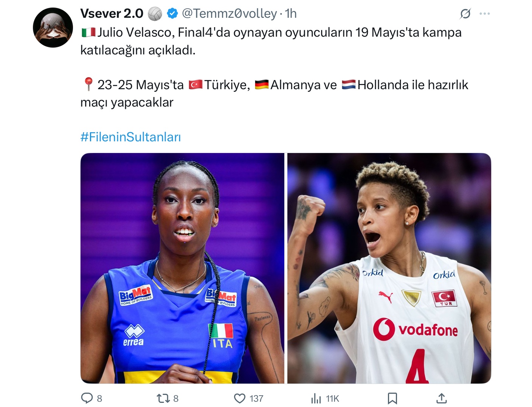
Task: Bookmark this tweet
Action: 392,398
